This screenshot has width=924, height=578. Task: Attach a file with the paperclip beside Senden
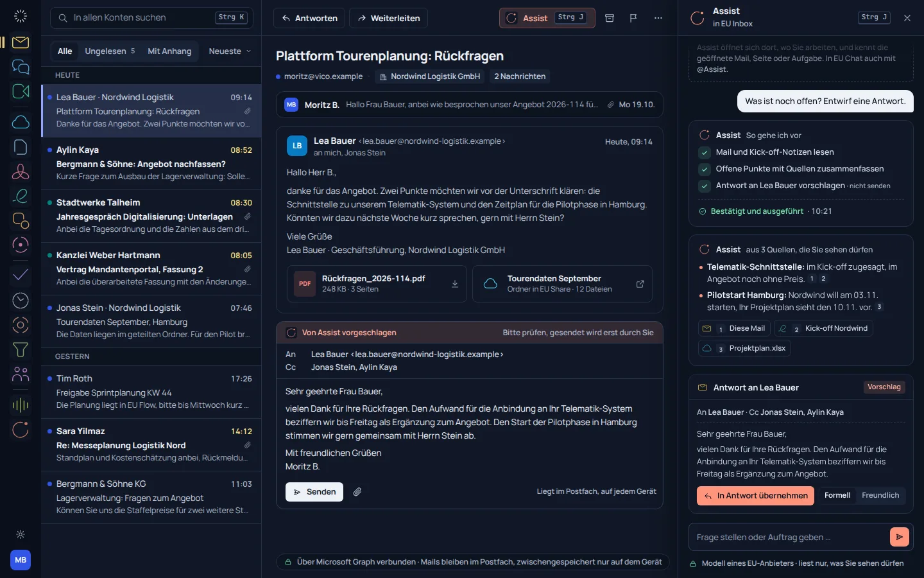pos(357,492)
